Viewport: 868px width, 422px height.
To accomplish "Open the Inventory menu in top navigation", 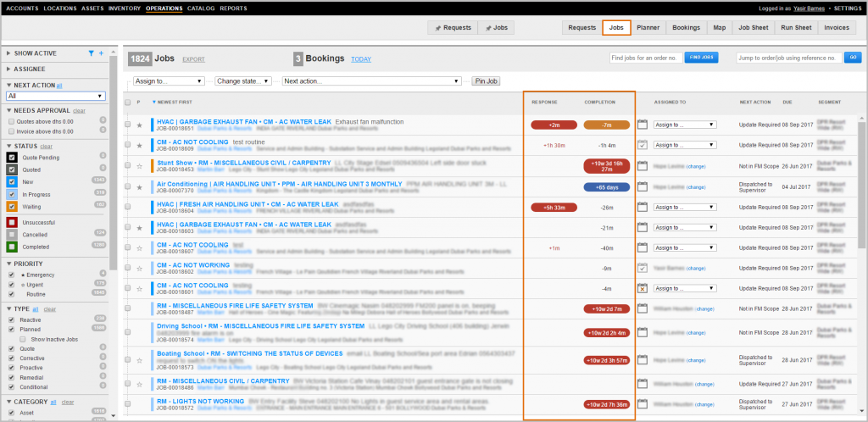I will [125, 8].
